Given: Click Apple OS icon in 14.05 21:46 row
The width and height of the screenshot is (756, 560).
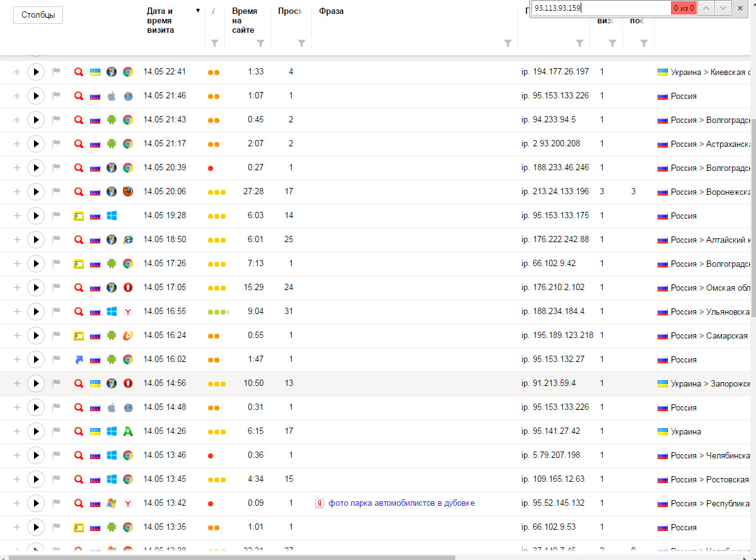Looking at the screenshot, I should coord(112,96).
